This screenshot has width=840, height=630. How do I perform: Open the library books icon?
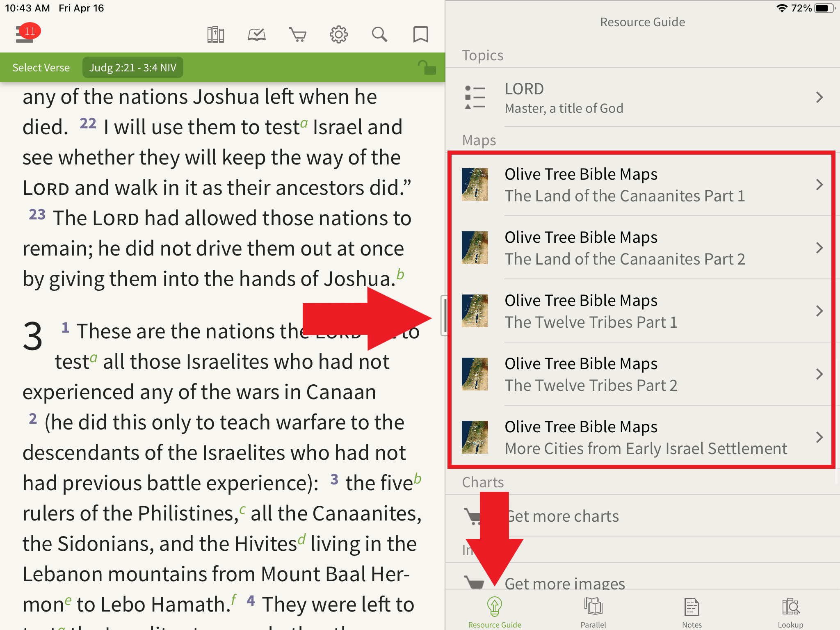coord(215,35)
